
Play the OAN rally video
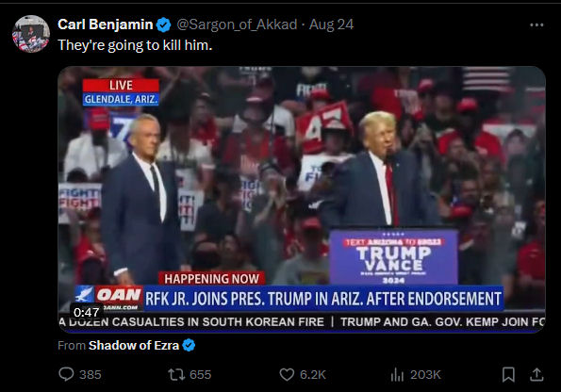click(302, 199)
